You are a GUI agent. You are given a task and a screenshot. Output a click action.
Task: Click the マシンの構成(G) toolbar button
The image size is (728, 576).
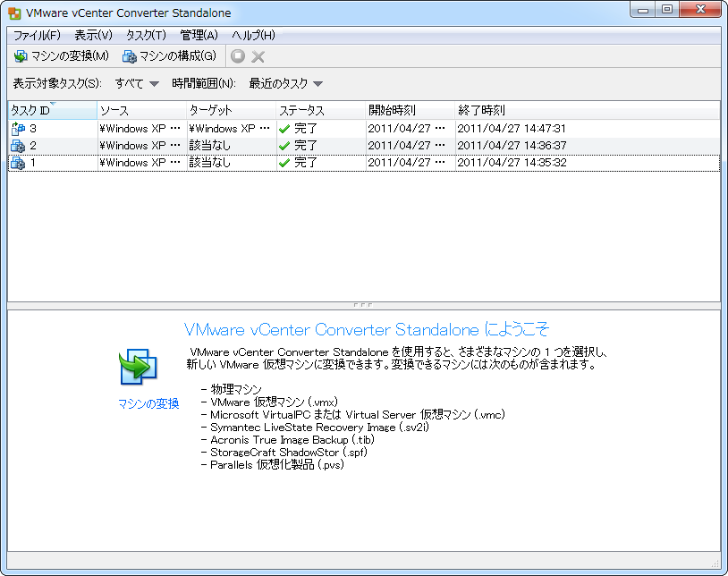169,56
